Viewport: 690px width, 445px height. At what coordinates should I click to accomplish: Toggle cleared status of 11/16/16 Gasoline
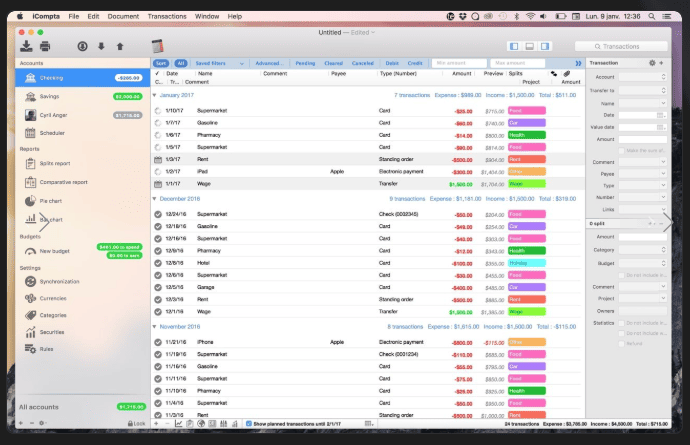point(158,367)
